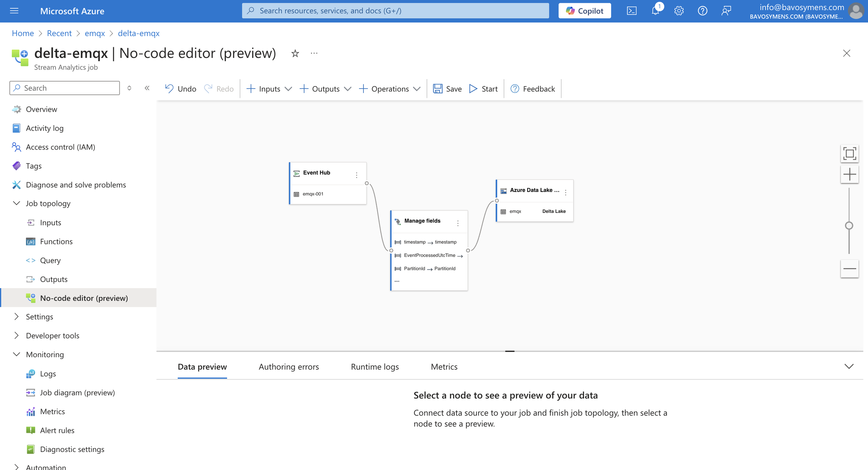Expand the Inputs dropdown in the toolbar

click(x=289, y=89)
